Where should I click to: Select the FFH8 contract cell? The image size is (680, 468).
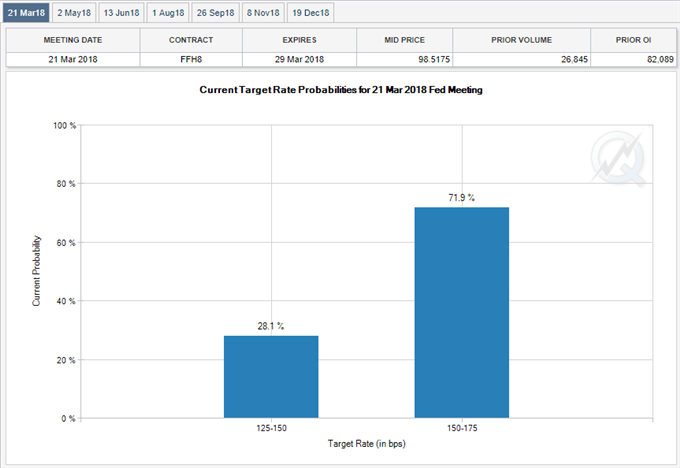click(x=191, y=59)
